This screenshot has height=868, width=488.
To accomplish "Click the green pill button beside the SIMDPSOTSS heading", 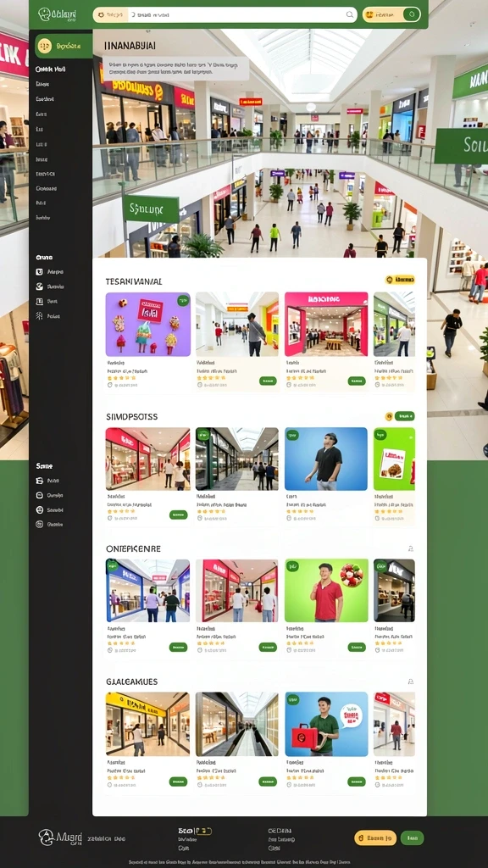I will click(x=405, y=415).
